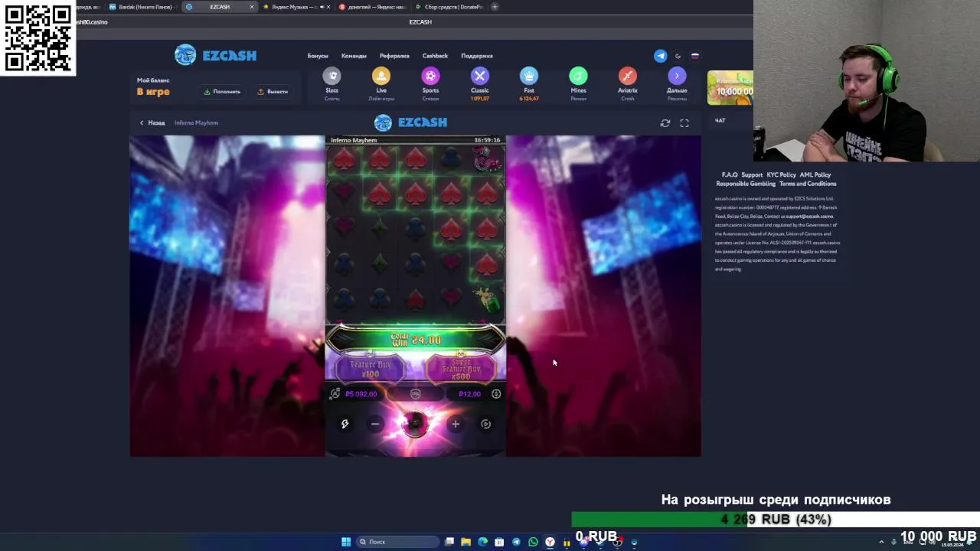Open the Windows Start menu
The width and height of the screenshot is (980, 551).
click(346, 542)
